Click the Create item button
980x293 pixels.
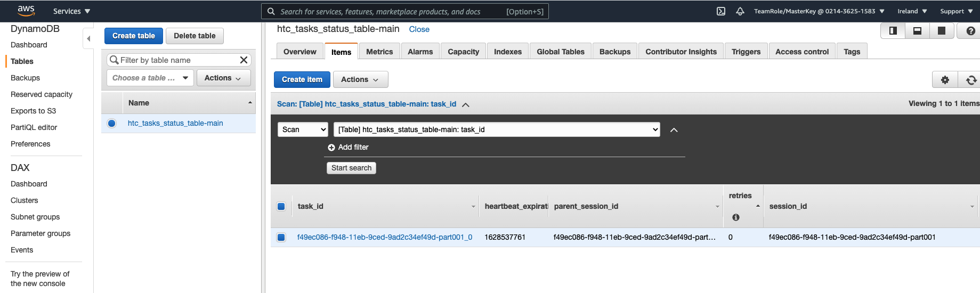(x=302, y=79)
